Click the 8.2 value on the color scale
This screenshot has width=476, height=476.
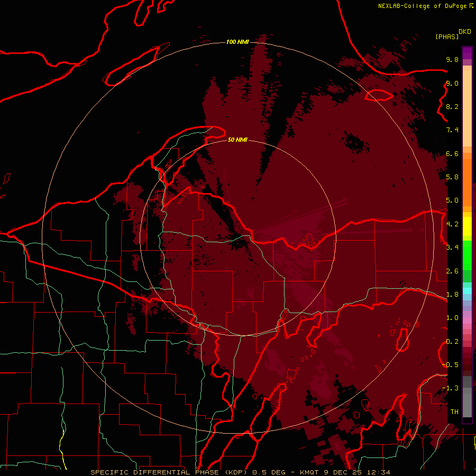pyautogui.click(x=452, y=106)
